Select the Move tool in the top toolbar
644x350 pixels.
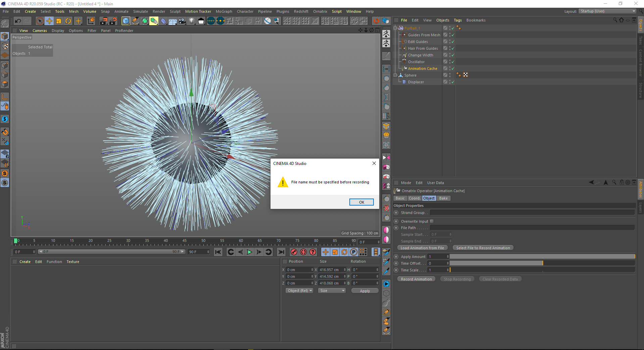[x=49, y=21]
